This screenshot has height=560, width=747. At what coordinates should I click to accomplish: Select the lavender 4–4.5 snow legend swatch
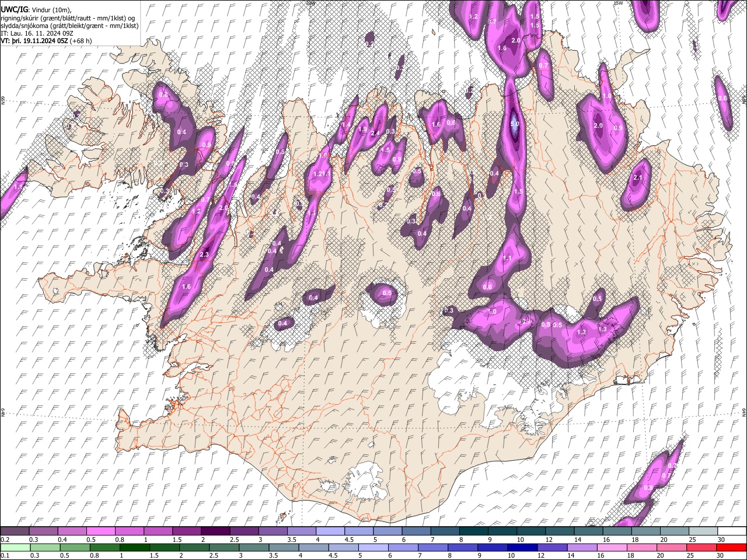(x=329, y=531)
